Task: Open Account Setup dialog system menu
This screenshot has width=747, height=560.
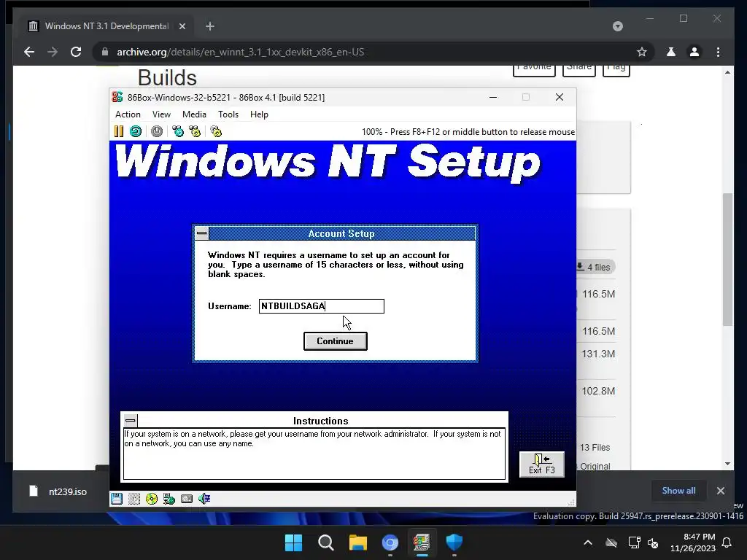Action: [202, 233]
